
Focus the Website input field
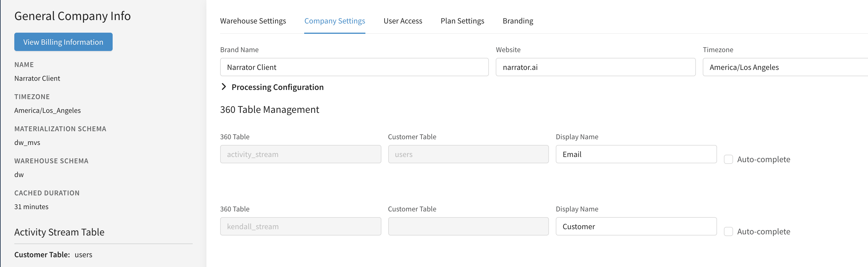(x=595, y=67)
